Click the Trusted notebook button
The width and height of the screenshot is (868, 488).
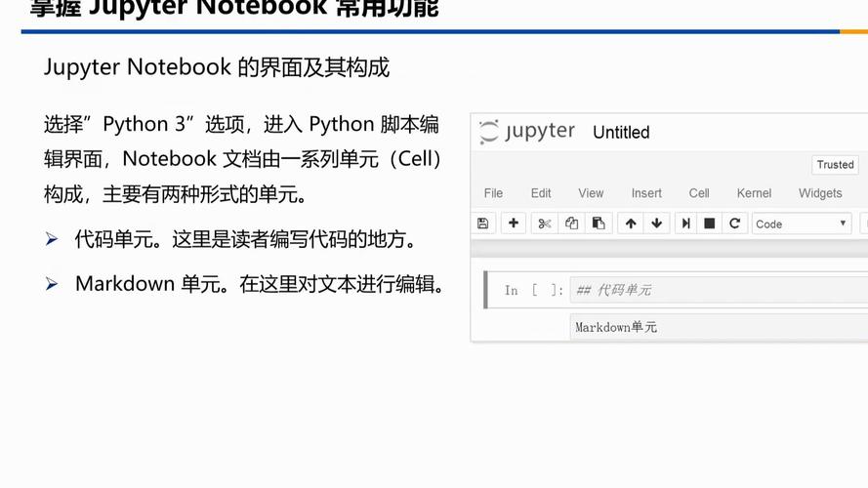836,165
